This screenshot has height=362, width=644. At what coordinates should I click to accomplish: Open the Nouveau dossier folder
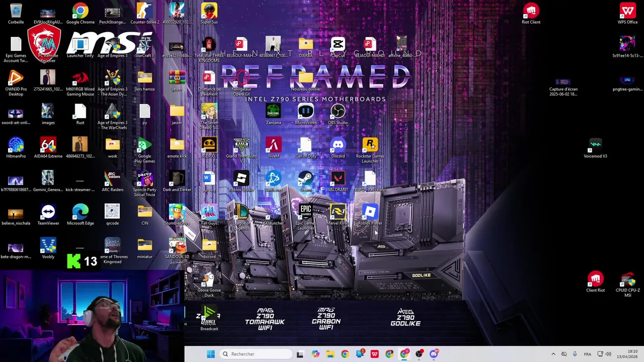(305, 81)
